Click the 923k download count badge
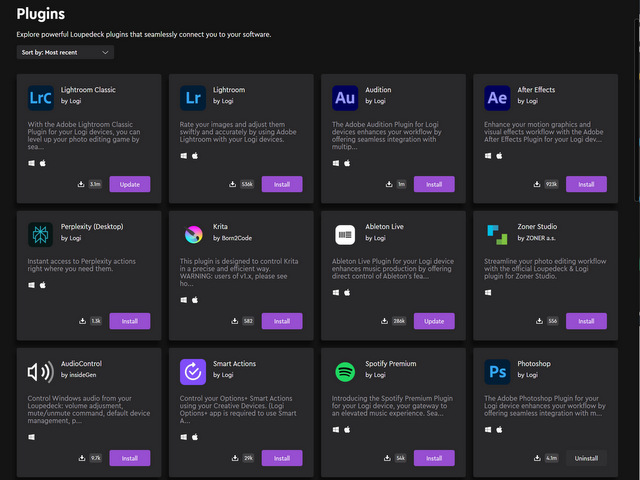Image resolution: width=640 pixels, height=480 pixels. click(551, 184)
